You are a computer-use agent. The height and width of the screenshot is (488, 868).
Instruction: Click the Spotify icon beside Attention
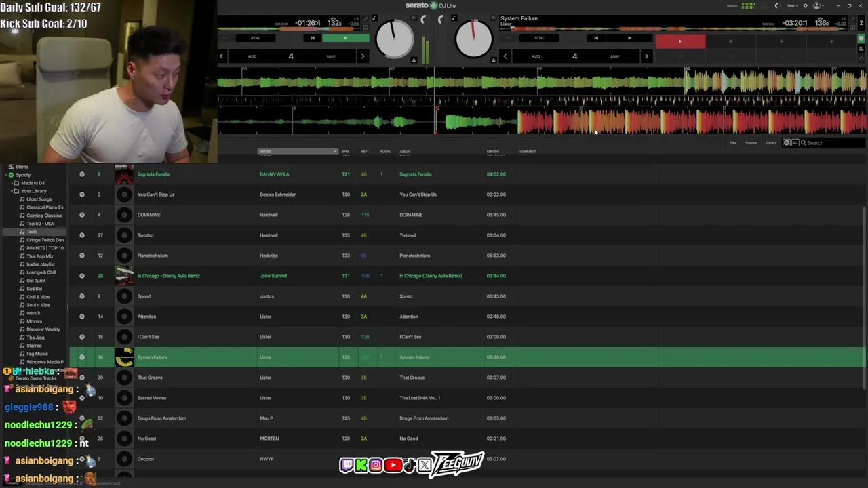(x=82, y=317)
